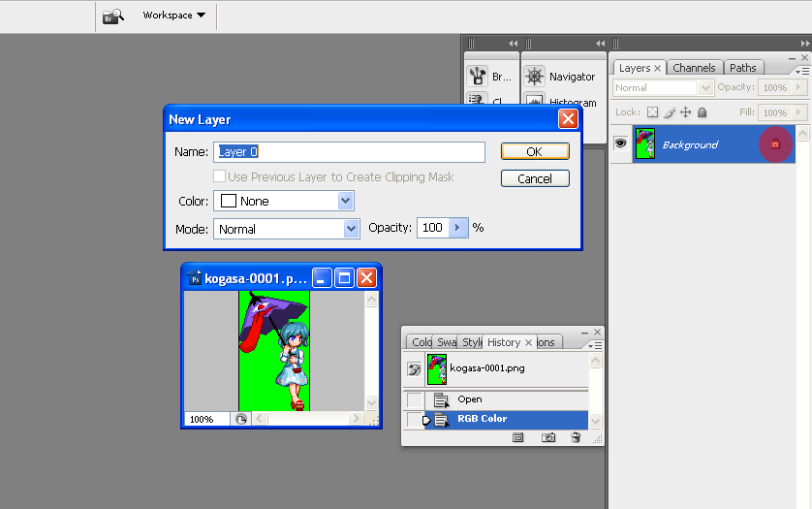The image size is (812, 509).
Task: Open Adobe Bridge from the toolbar icon
Action: click(113, 16)
